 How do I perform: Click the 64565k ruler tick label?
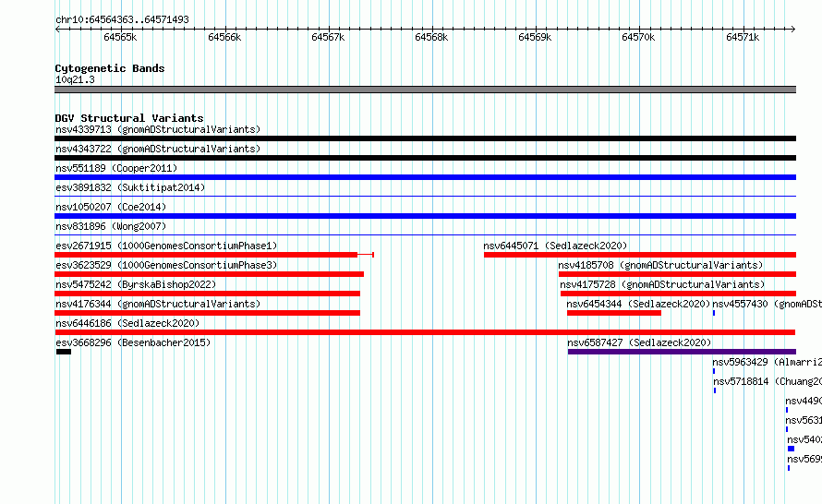point(120,37)
